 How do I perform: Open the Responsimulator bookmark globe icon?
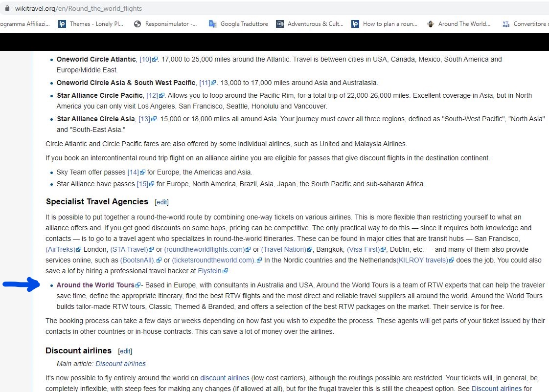click(137, 24)
